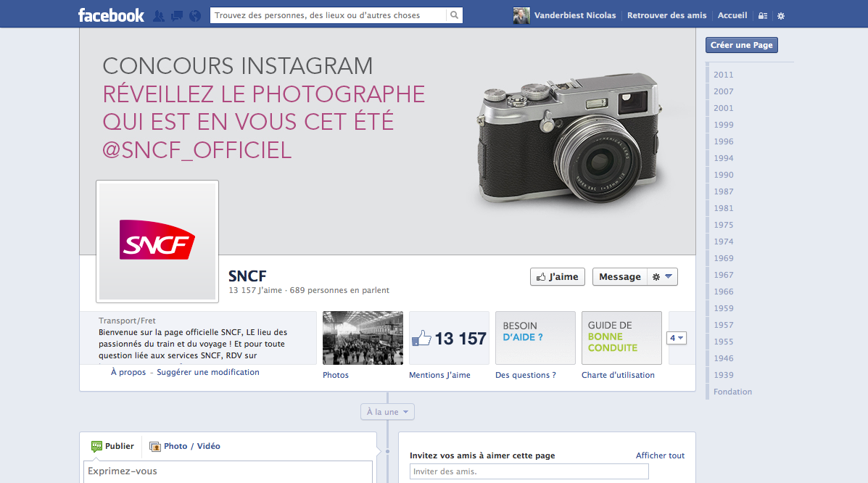Viewport: 868px width, 483px height.
Task: Open the 13 157 Mentions J'aime tile
Action: 449,338
